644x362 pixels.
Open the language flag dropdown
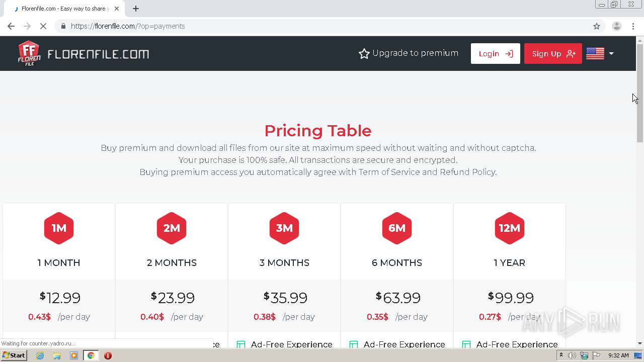click(600, 53)
